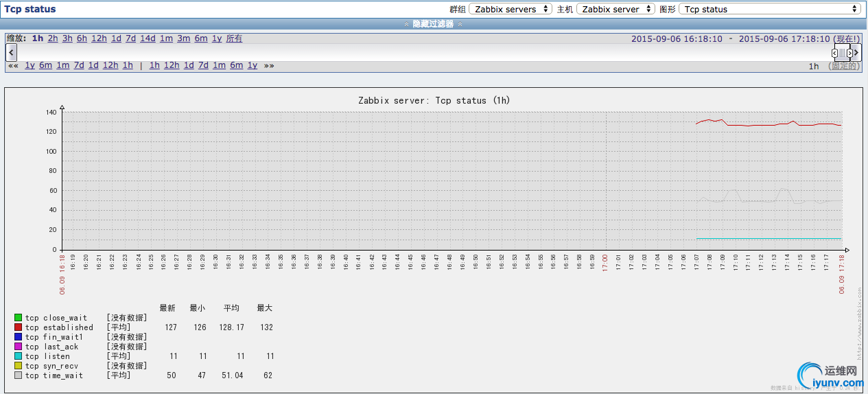Click the established max value 132
868x394 pixels.
click(x=267, y=327)
